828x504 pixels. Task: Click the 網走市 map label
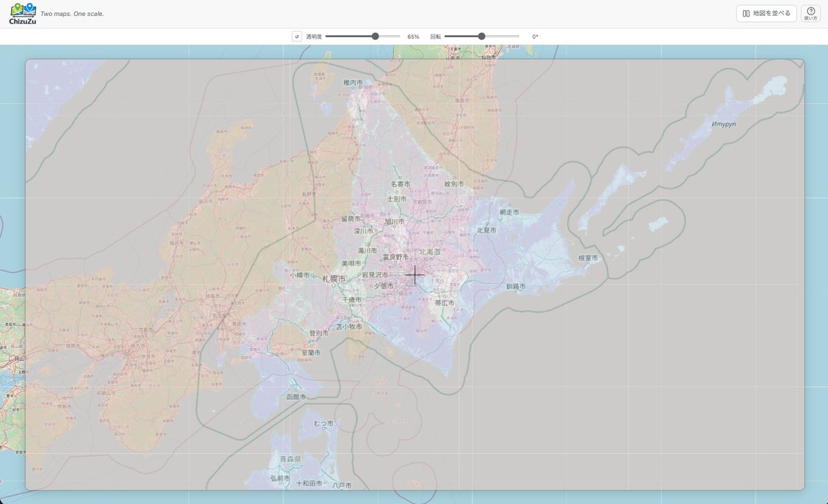click(x=509, y=212)
